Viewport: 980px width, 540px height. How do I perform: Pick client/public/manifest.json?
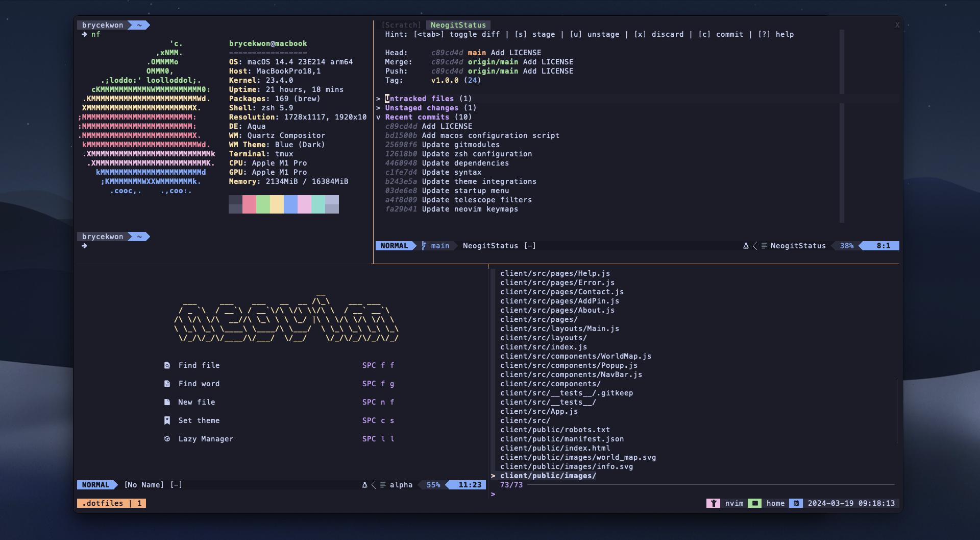[x=562, y=439]
